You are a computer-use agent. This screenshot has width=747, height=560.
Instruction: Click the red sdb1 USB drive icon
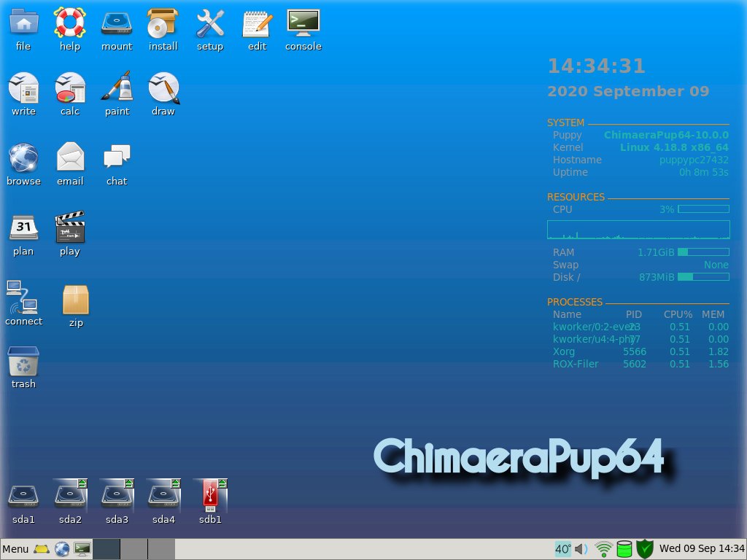(x=210, y=495)
